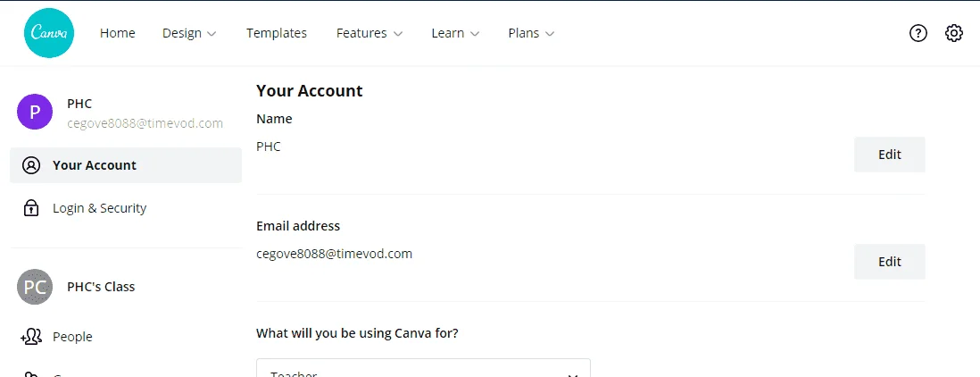Open the Templates menu item

[277, 33]
